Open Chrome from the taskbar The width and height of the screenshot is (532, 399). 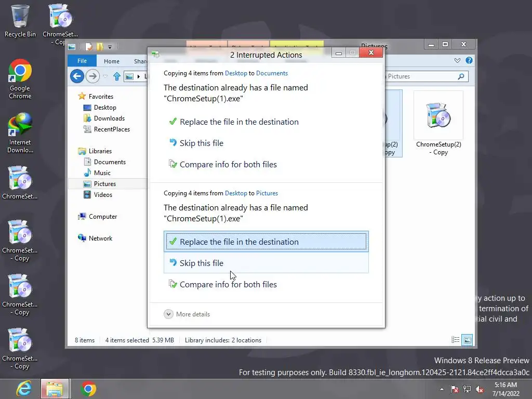[x=88, y=389]
